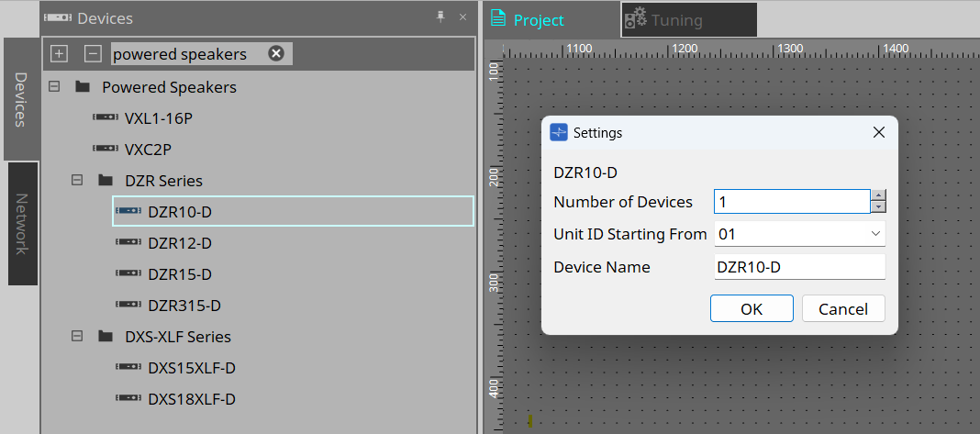
Task: Click the DZR10-D heading in Settings dialog
Action: 585,172
